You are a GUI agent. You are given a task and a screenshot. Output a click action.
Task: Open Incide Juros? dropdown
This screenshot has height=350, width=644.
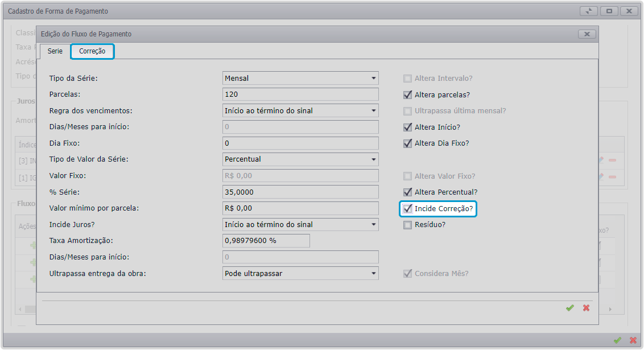point(373,225)
